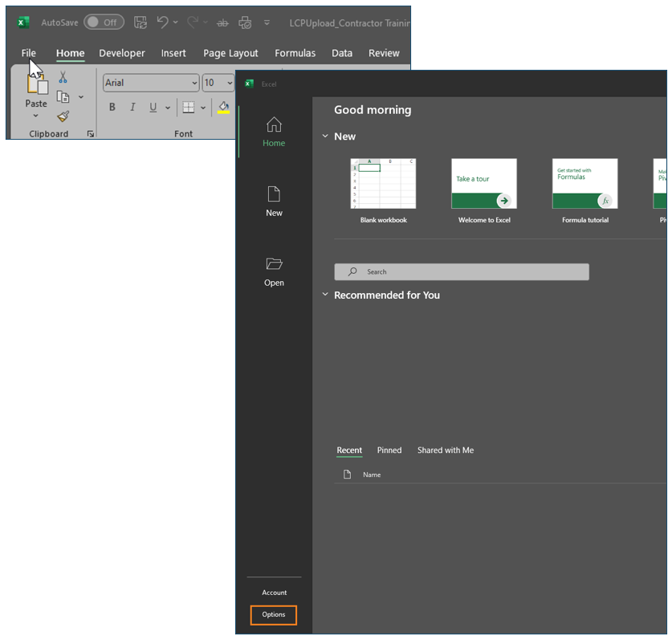Viewport: 672px width, 640px height.
Task: Click into the backstage Search field
Action: point(462,271)
